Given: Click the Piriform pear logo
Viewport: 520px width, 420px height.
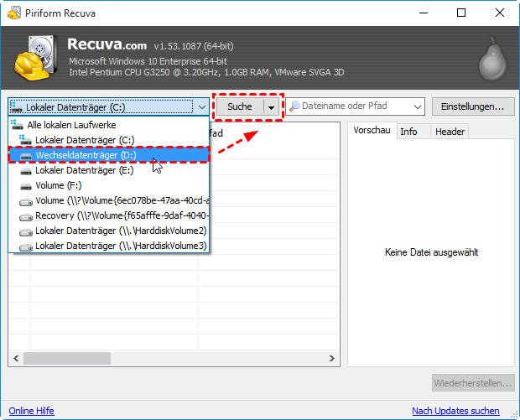Looking at the screenshot, I should coord(493,60).
